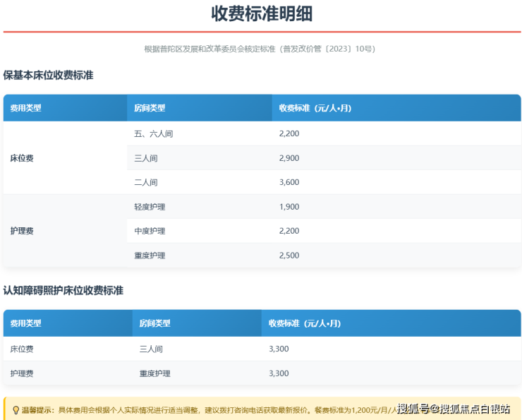This screenshot has width=522, height=420.
Task: Select the 五、六人间 room type cell
Action: [x=153, y=133]
